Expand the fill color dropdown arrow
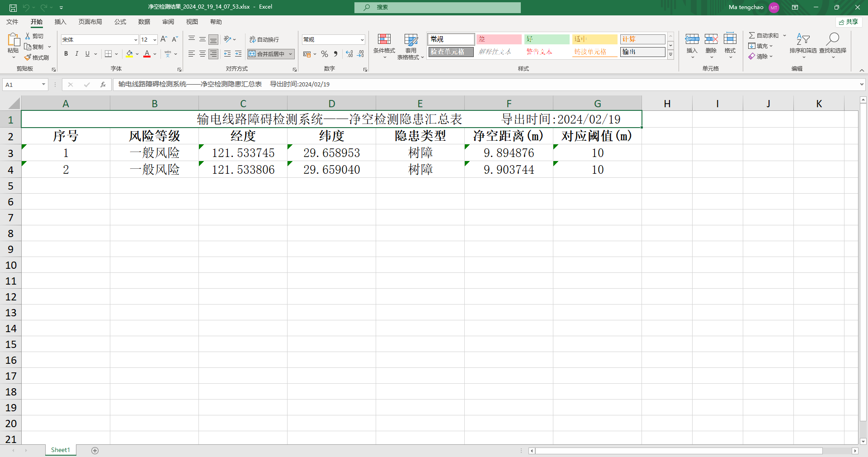Image resolution: width=868 pixels, height=457 pixels. [137, 54]
